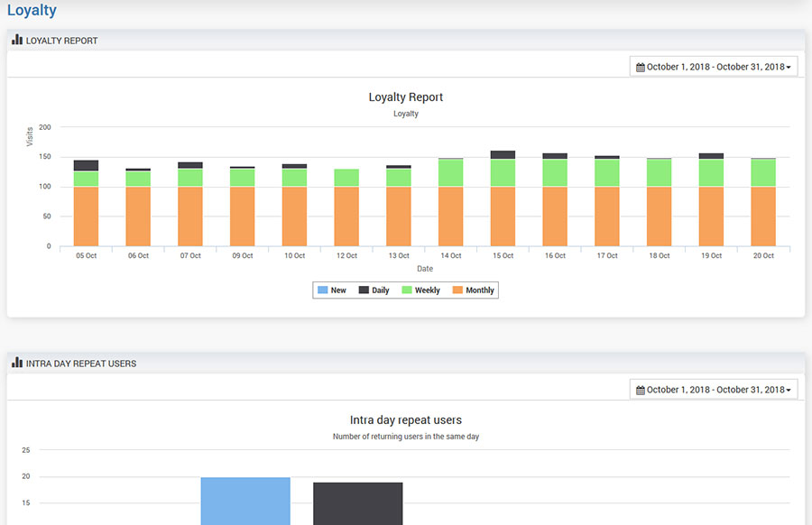Open the Intra Day date range dropdown

(714, 390)
